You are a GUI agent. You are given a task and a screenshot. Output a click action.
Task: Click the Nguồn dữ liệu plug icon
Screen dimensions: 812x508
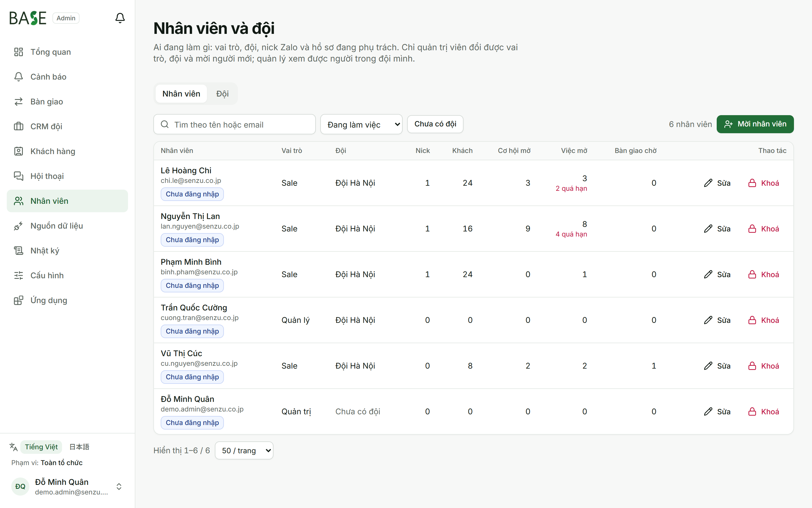[18, 226]
